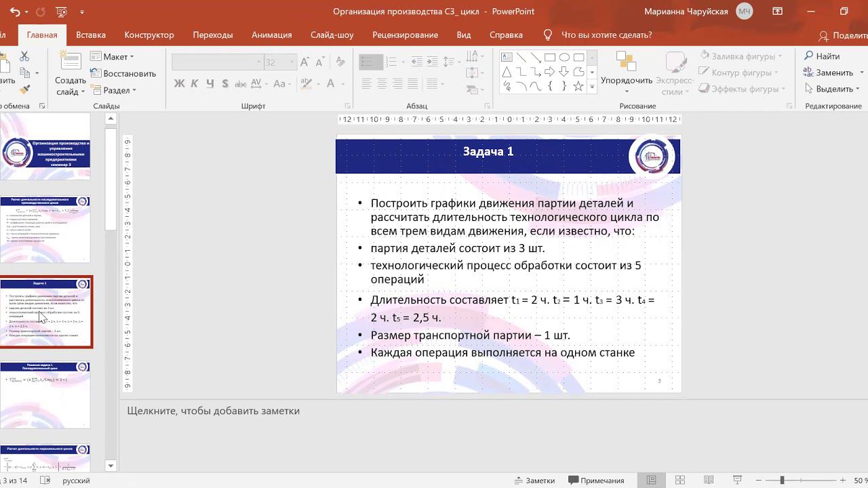This screenshot has height=488, width=868.
Task: Click the Что вы хотите сделать search box
Action: click(x=606, y=35)
